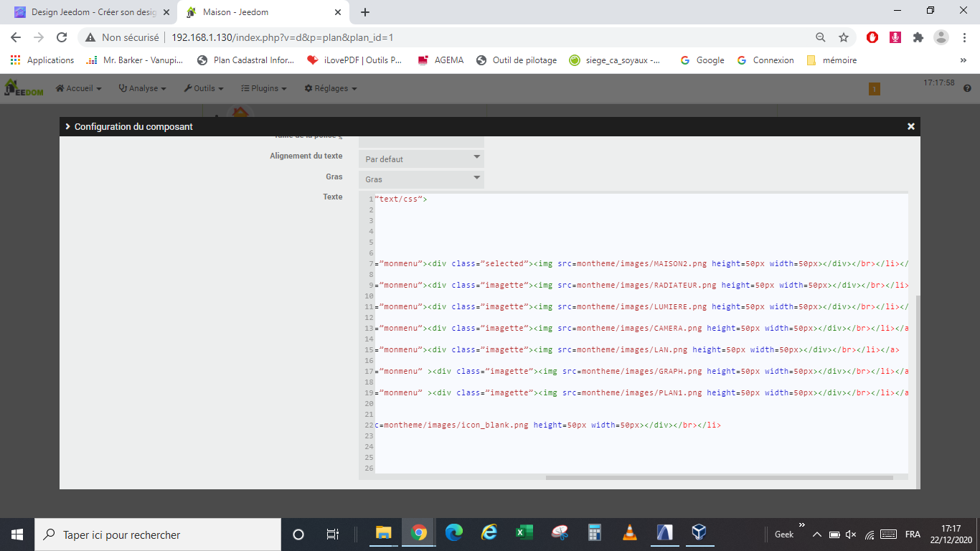This screenshot has width=980, height=551.
Task: Click the orange notification badge in Jeedom
Action: (x=874, y=88)
